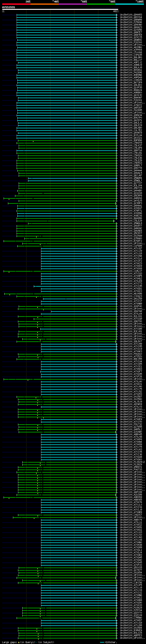
Task: Open the UniRef100_O02587 hit
Action: click(x=131, y=397)
